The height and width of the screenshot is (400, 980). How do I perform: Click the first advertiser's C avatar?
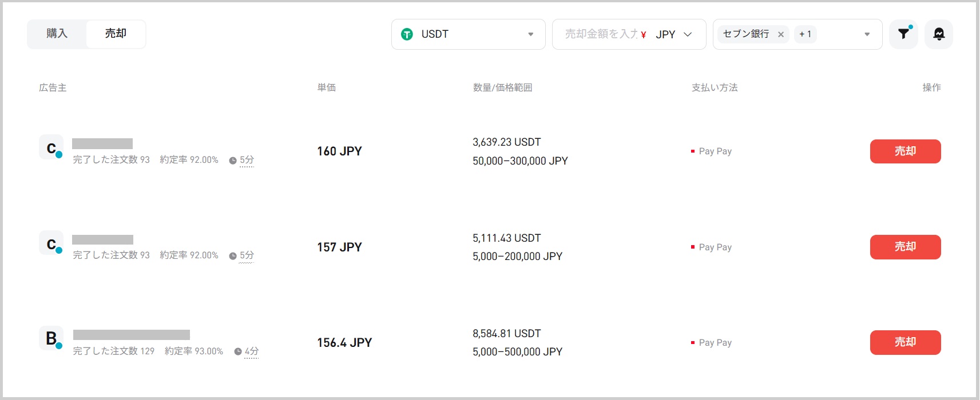click(51, 147)
